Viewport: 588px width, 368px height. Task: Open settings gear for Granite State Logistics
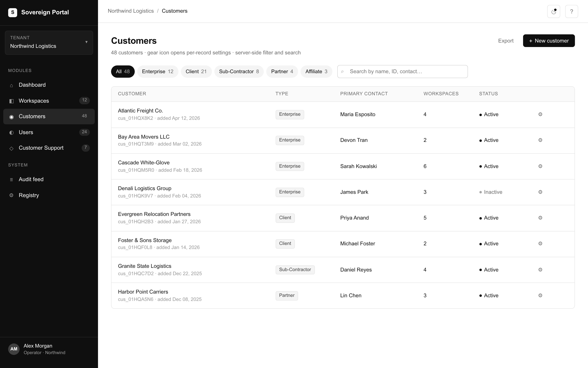(540, 270)
